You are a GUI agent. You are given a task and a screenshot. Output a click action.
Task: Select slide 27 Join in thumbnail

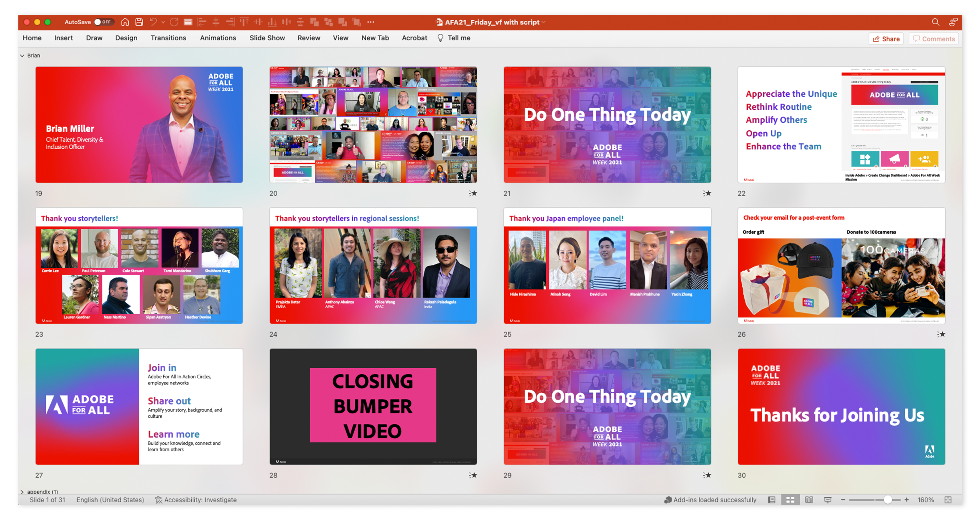(x=139, y=406)
